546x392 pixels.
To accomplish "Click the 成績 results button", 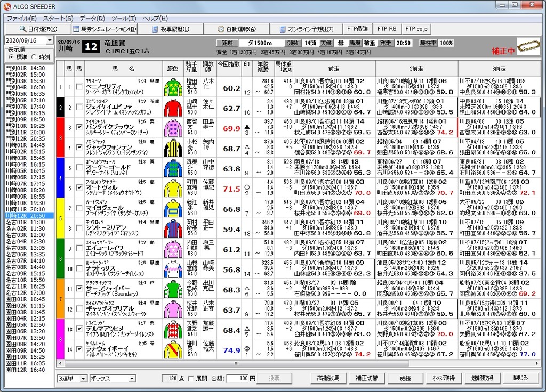I will 405,378.
